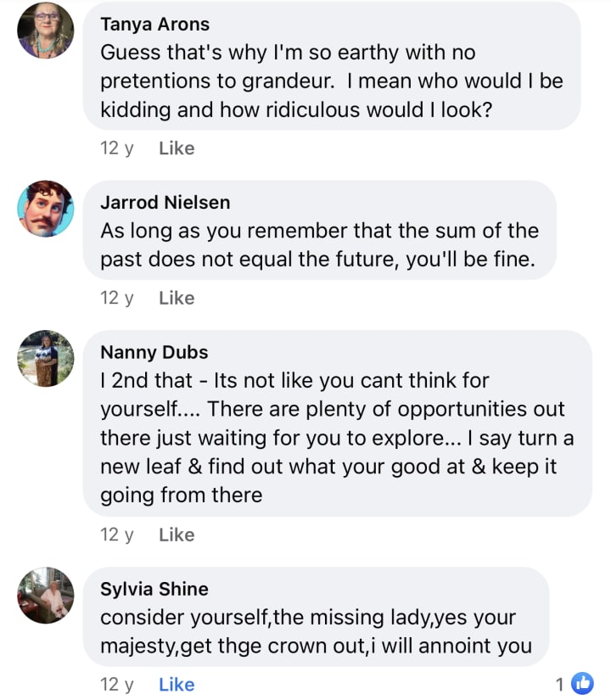The width and height of the screenshot is (611, 700).
Task: Click Sylvia Shine's profile picture
Action: coord(46,595)
